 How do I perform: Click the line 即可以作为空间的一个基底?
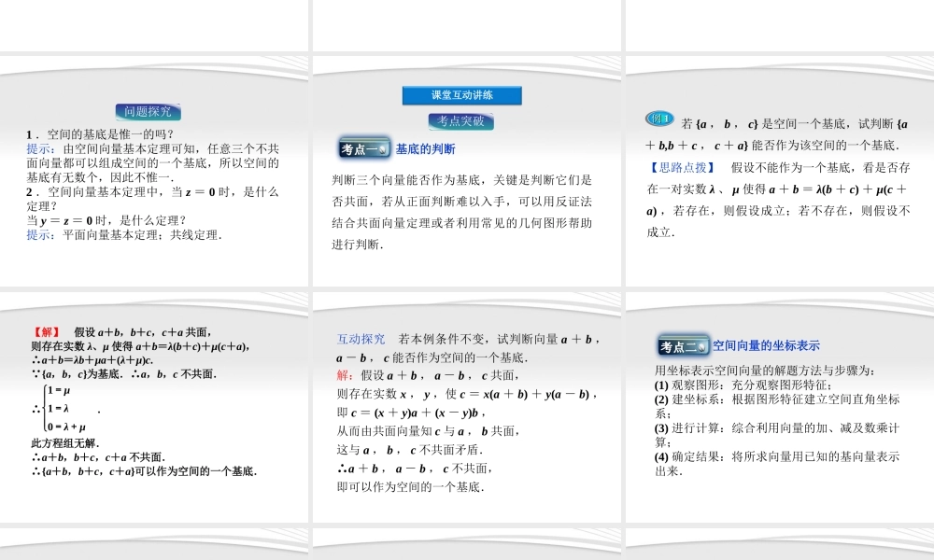pyautogui.click(x=410, y=487)
